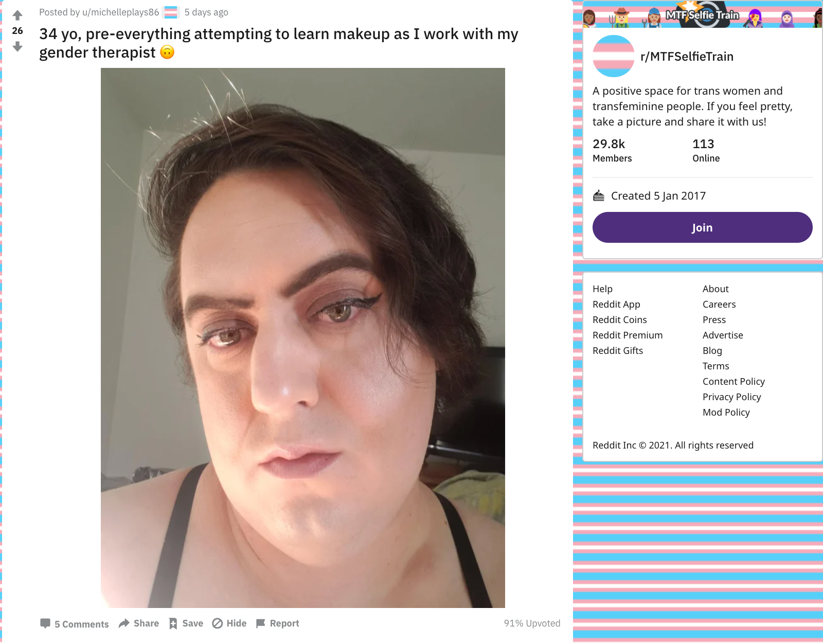Image resolution: width=823 pixels, height=644 pixels.
Task: Click the trans flag user flair
Action: (171, 12)
